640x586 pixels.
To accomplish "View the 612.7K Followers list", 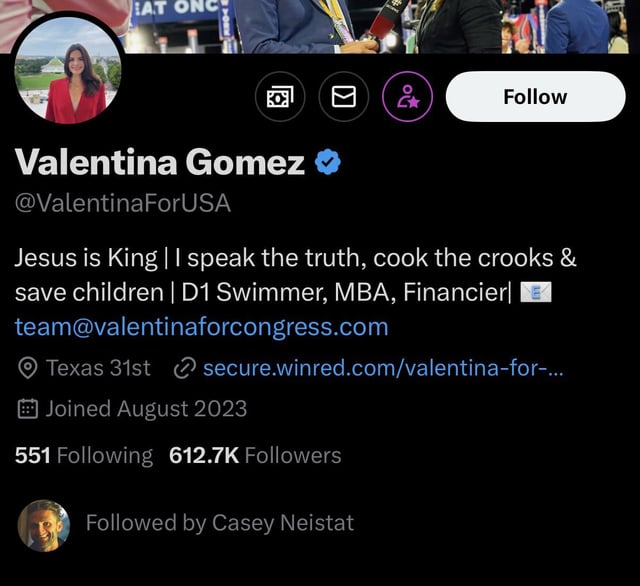I will tap(255, 455).
